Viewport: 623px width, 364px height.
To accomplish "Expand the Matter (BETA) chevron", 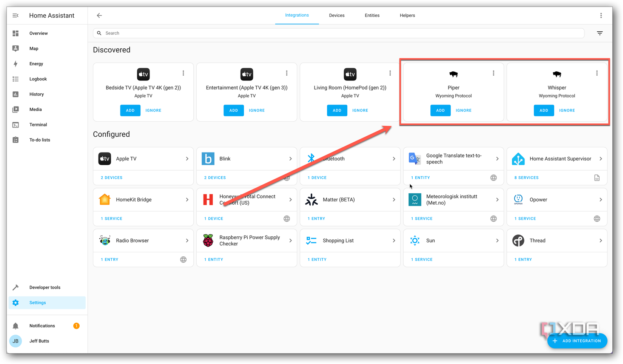I will (394, 200).
